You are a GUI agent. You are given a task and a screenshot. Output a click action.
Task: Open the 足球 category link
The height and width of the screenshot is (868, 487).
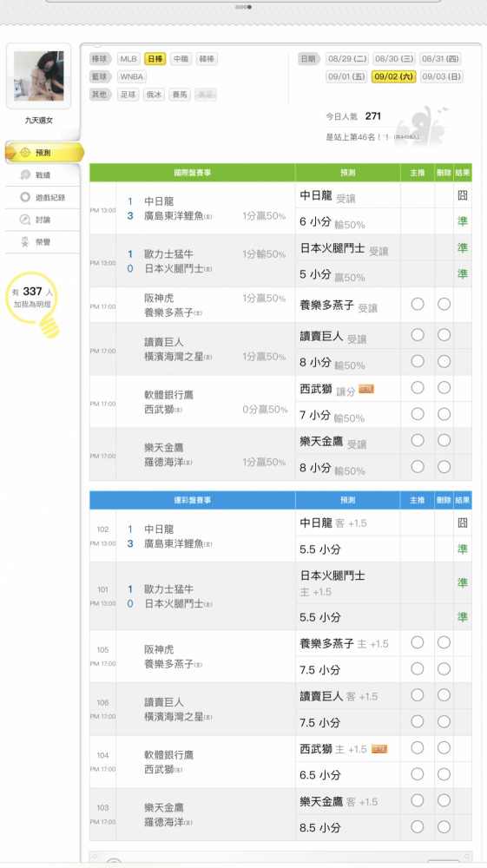tap(128, 95)
